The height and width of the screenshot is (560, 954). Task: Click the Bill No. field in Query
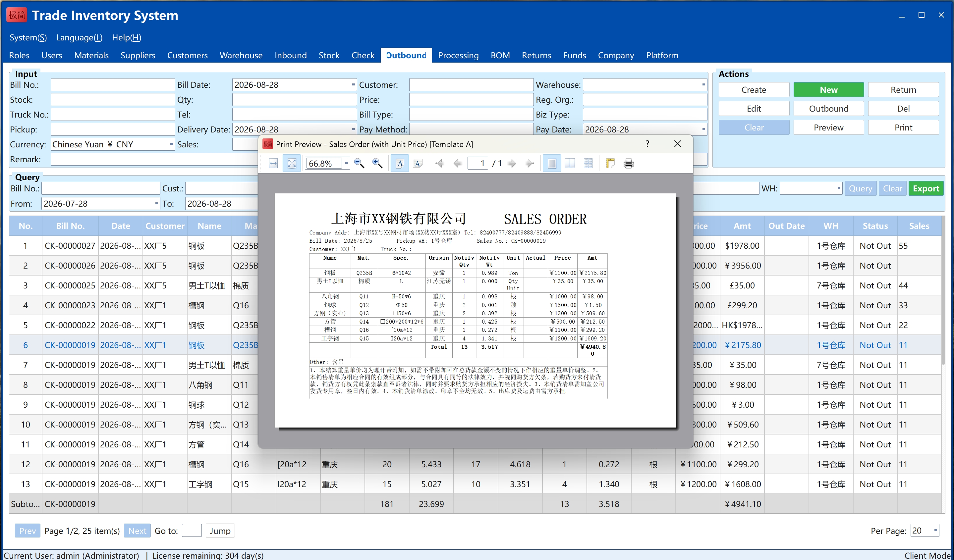coord(100,188)
